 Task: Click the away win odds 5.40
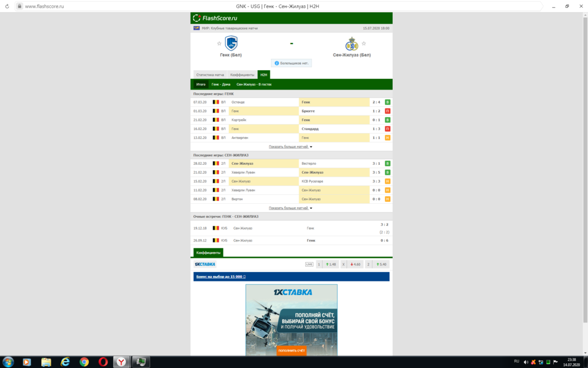click(382, 264)
